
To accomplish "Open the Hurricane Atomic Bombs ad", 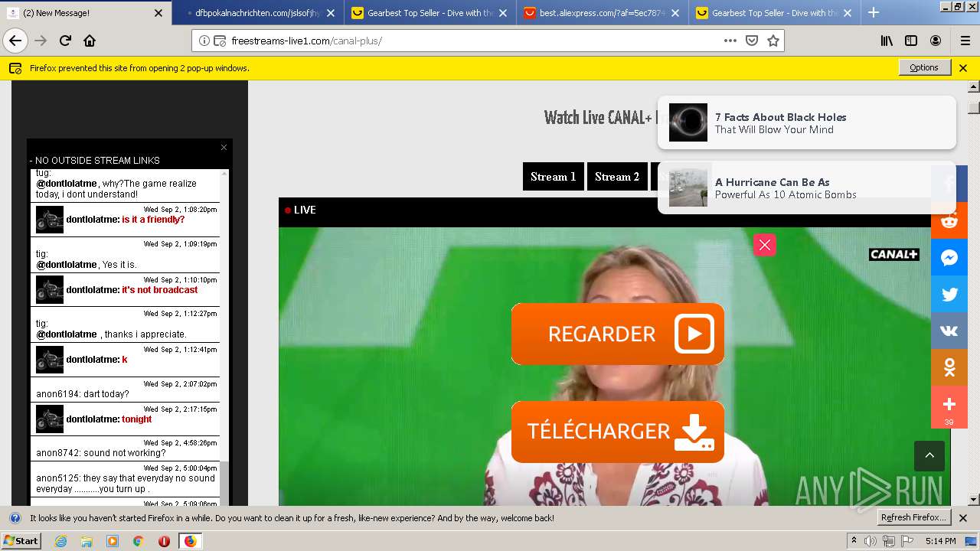I will tap(807, 187).
